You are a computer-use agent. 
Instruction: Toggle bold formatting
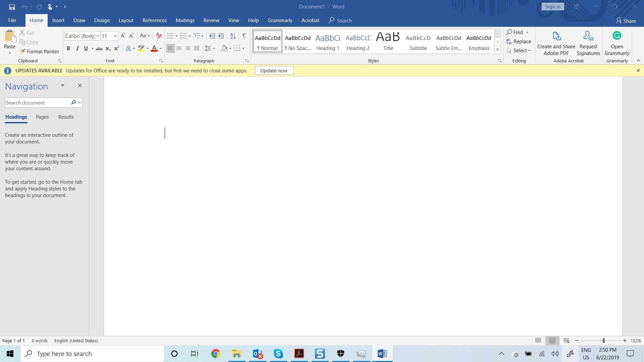(68, 49)
